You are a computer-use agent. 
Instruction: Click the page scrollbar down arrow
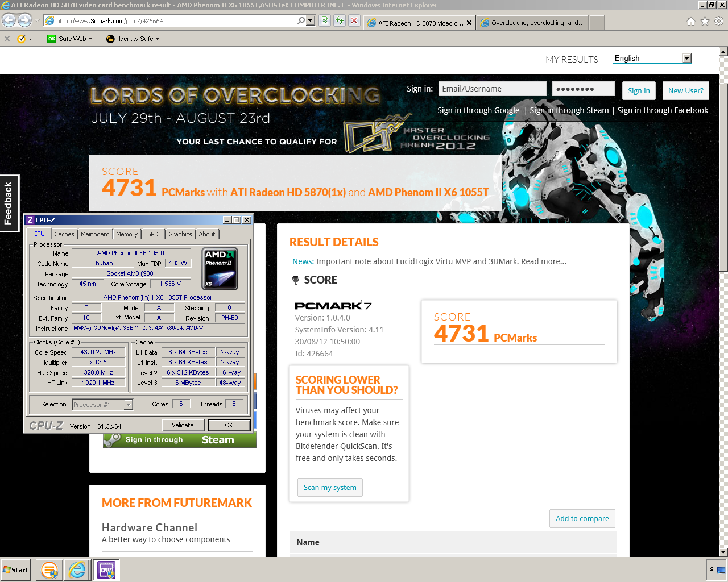(x=723, y=552)
